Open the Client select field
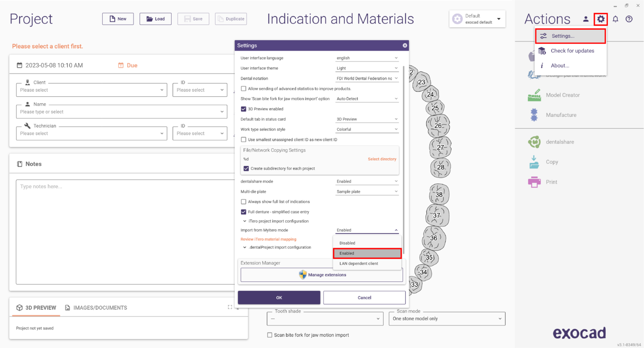This screenshot has height=348, width=644. tap(92, 90)
